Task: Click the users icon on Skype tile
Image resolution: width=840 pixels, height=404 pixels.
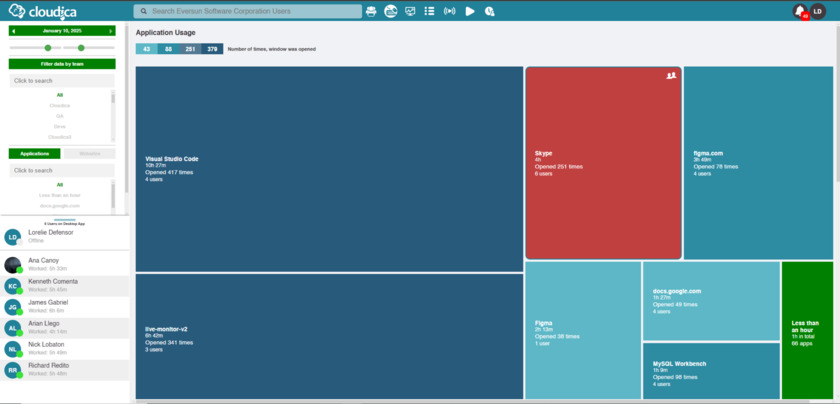Action: tap(672, 75)
